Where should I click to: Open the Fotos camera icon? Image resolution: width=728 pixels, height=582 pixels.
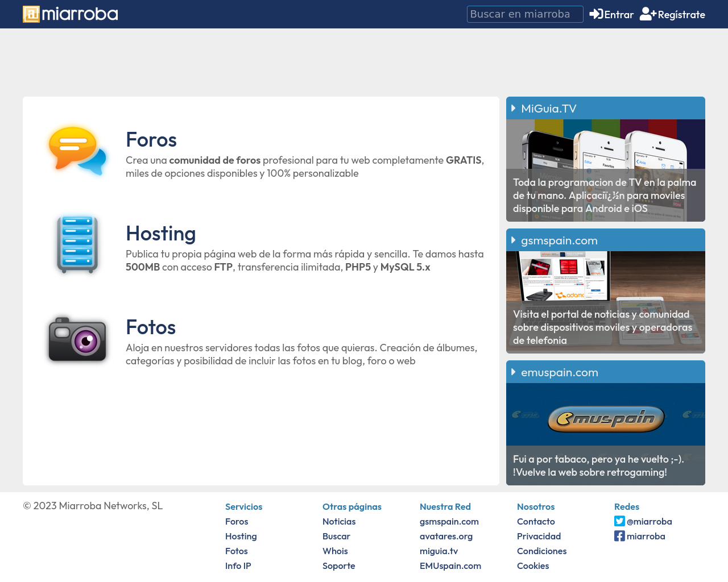(x=77, y=339)
